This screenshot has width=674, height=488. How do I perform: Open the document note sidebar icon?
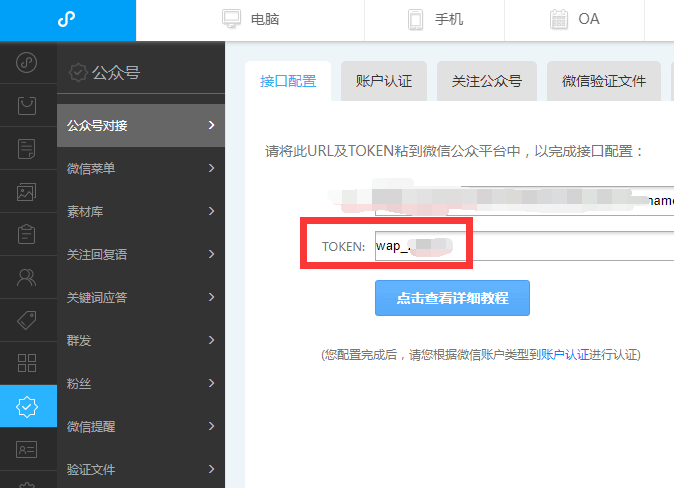27,149
